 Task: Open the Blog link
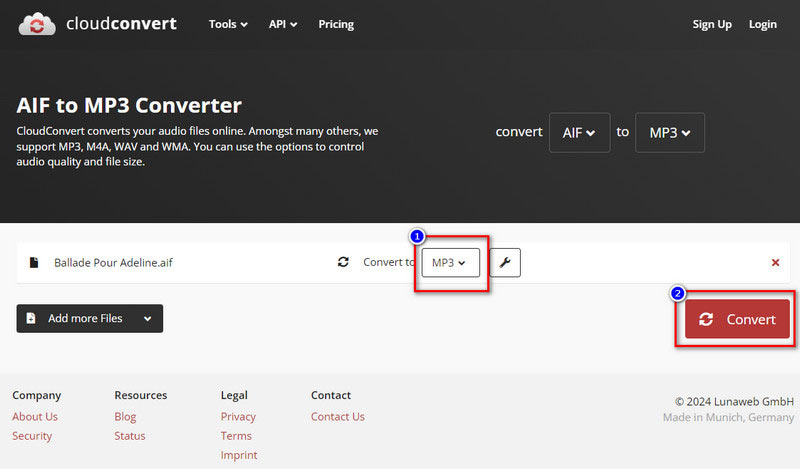click(x=125, y=416)
